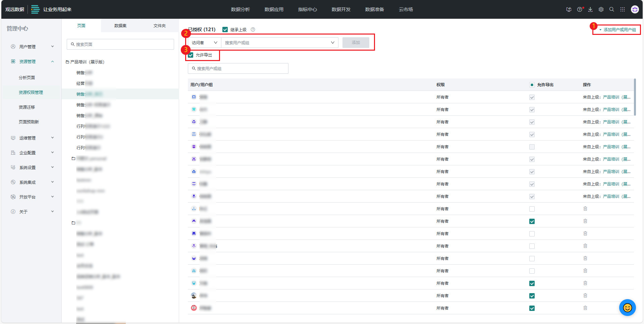Open the 数据分析 top menu
644x324 pixels.
[240, 9]
